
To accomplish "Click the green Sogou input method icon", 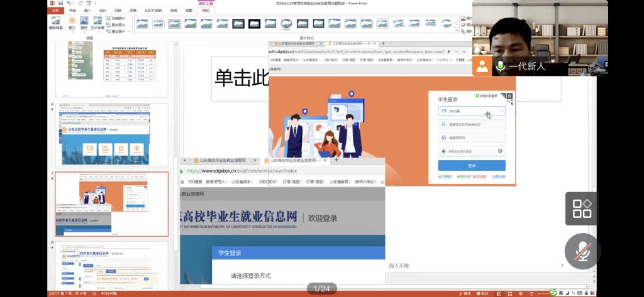I will pos(553,293).
